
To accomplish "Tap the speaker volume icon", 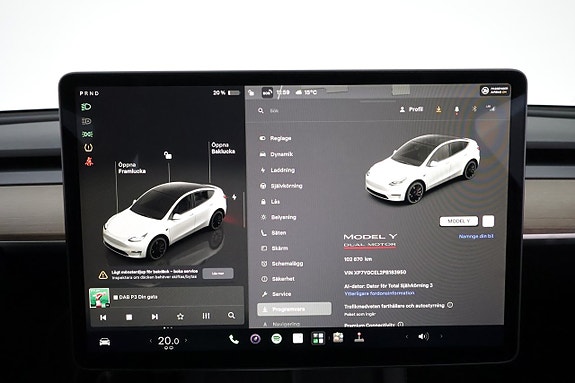I will [424, 336].
